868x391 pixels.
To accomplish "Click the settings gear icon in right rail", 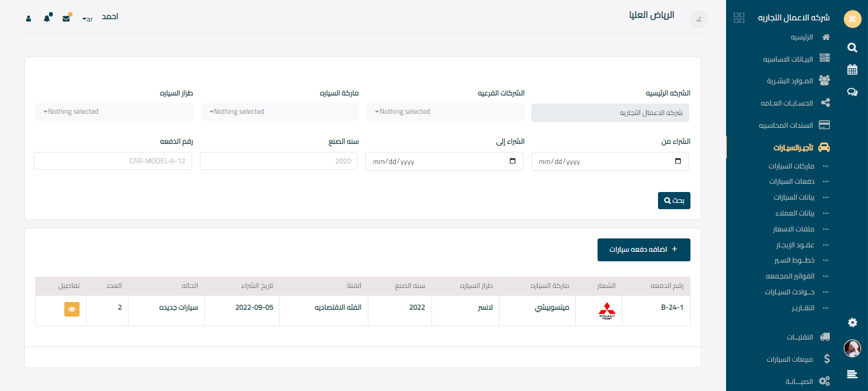I will coord(852,322).
